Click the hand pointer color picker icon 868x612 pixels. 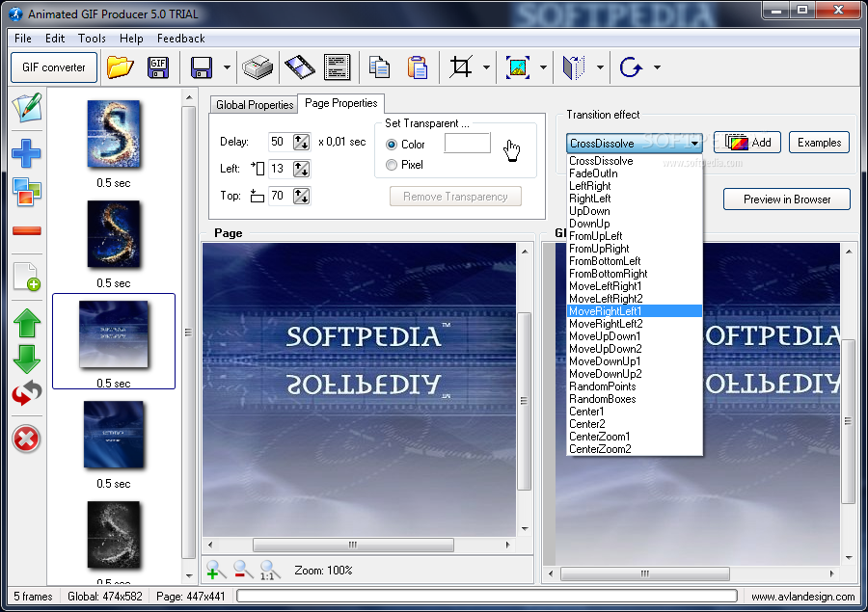(512, 149)
